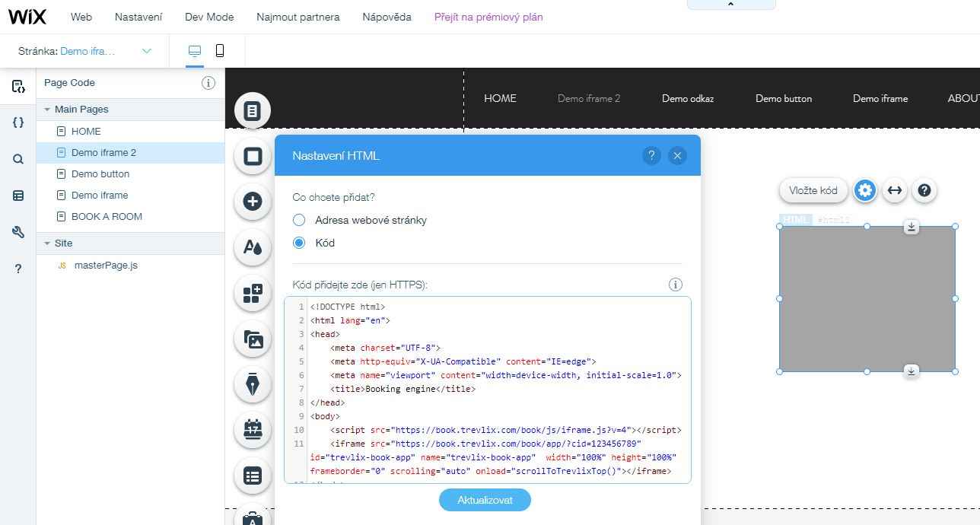Screen dimensions: 980x525
Task: Collapse the Site tree section
Action: point(46,243)
